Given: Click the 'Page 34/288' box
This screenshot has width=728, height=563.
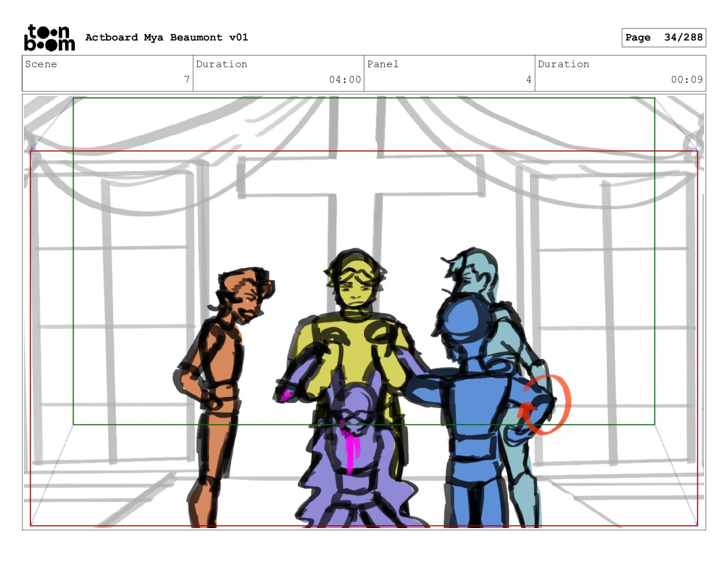Looking at the screenshot, I should [x=664, y=38].
